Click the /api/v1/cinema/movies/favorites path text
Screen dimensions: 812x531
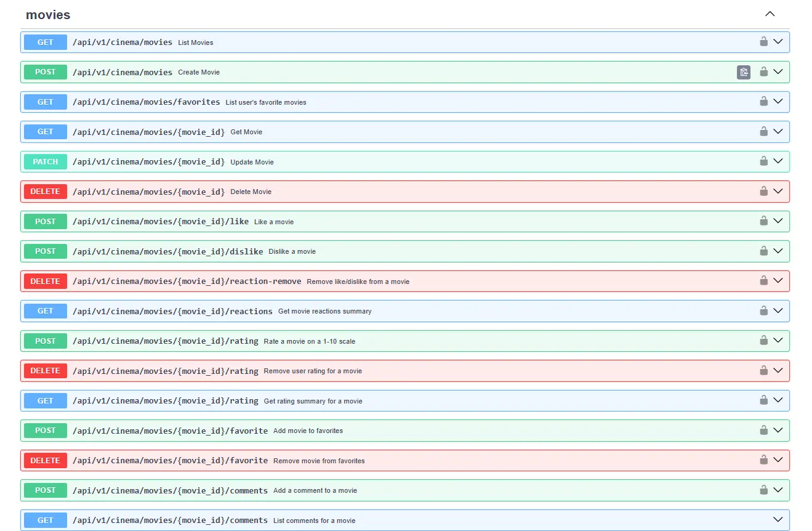(x=147, y=102)
